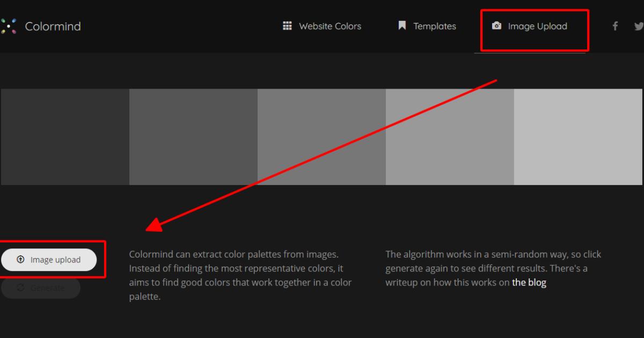Open the Facebook share icon
644x338 pixels.
click(x=615, y=26)
